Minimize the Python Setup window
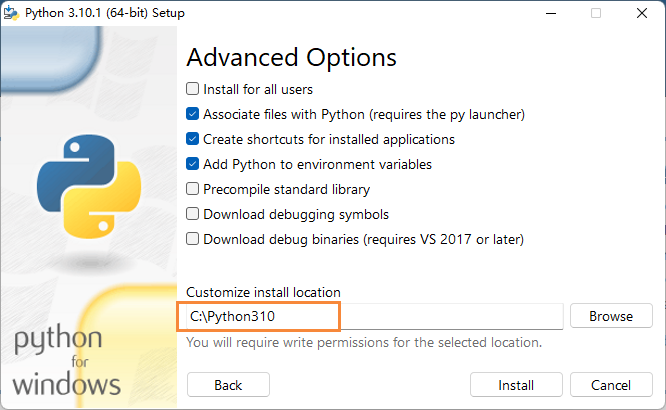This screenshot has height=410, width=666. (x=551, y=13)
